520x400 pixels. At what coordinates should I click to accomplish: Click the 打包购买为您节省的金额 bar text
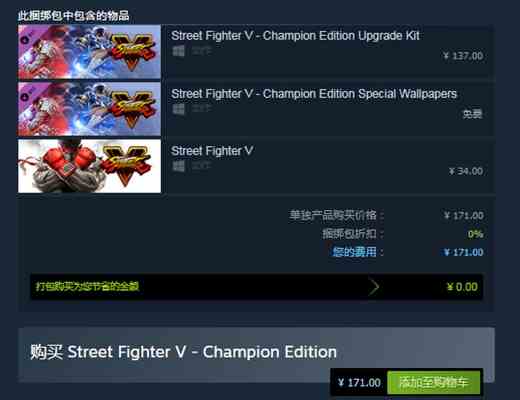point(87,286)
